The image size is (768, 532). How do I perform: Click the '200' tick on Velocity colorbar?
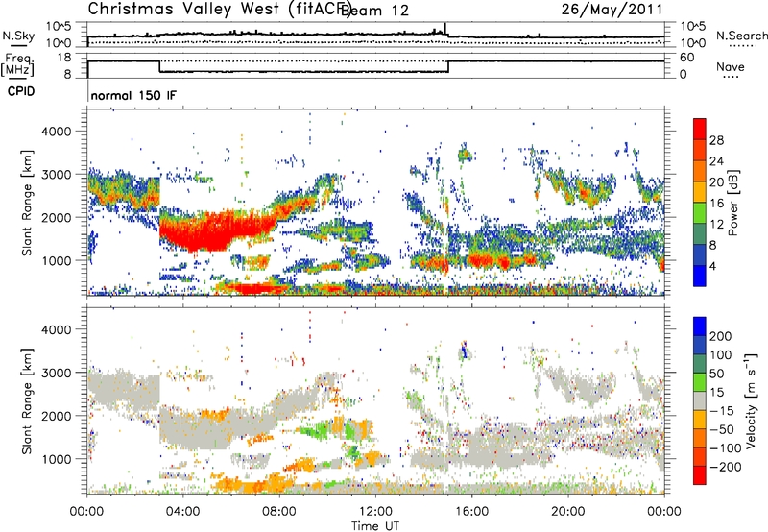pos(721,336)
